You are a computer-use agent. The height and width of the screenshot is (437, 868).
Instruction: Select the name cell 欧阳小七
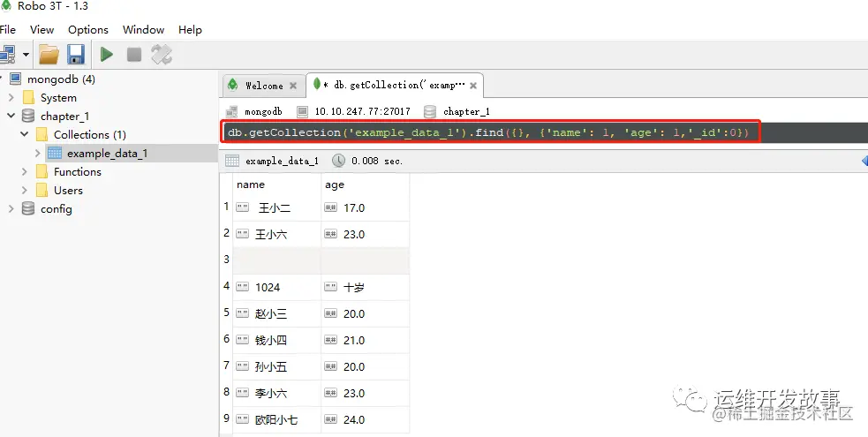click(x=276, y=420)
